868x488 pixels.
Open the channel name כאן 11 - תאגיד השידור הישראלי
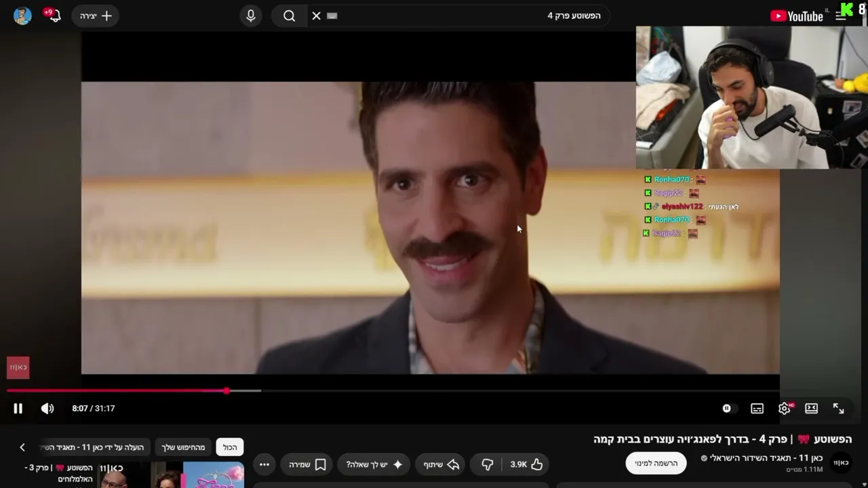tap(766, 458)
